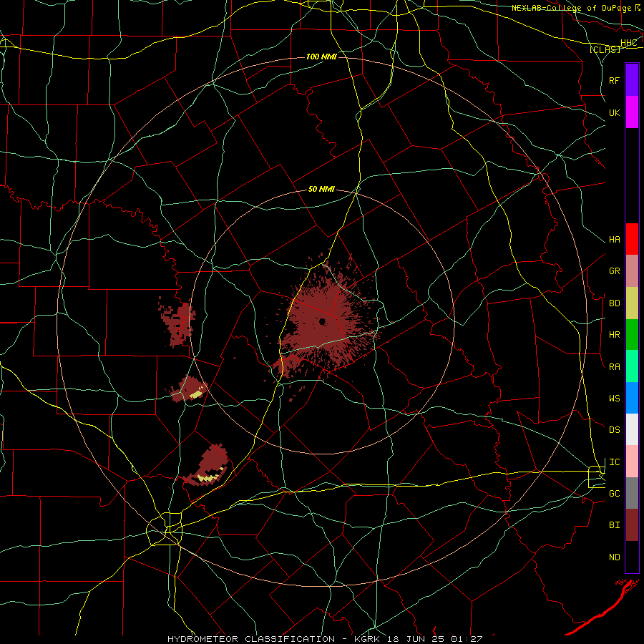Image resolution: width=644 pixels, height=644 pixels.
Task: Click the HA legend label
Action: tap(614, 240)
